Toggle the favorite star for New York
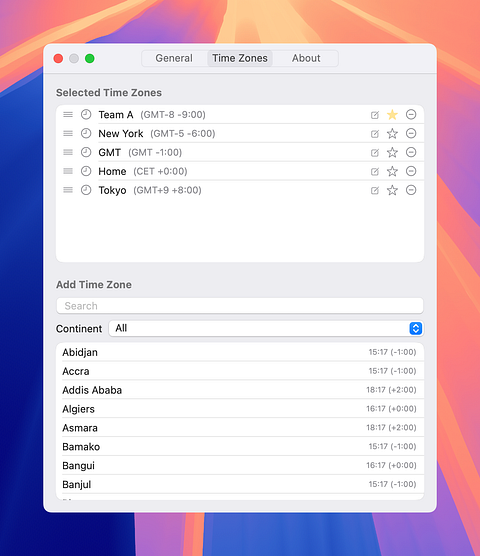 pyautogui.click(x=392, y=134)
